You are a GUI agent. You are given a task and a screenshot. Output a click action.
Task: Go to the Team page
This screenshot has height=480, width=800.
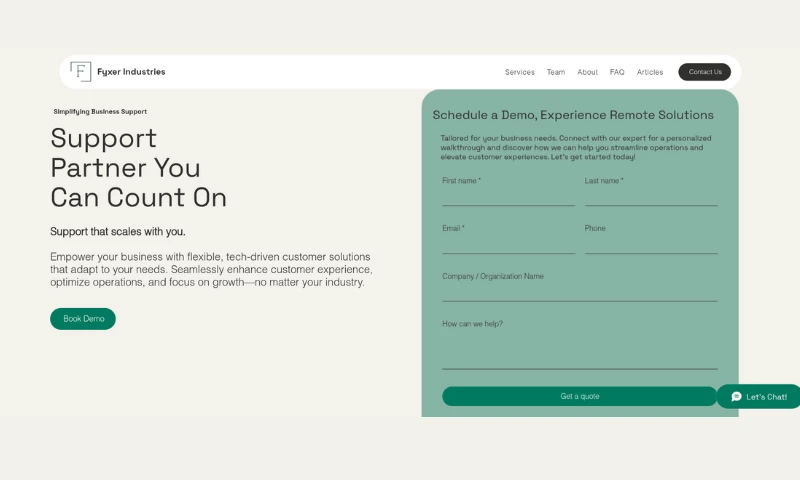point(556,72)
